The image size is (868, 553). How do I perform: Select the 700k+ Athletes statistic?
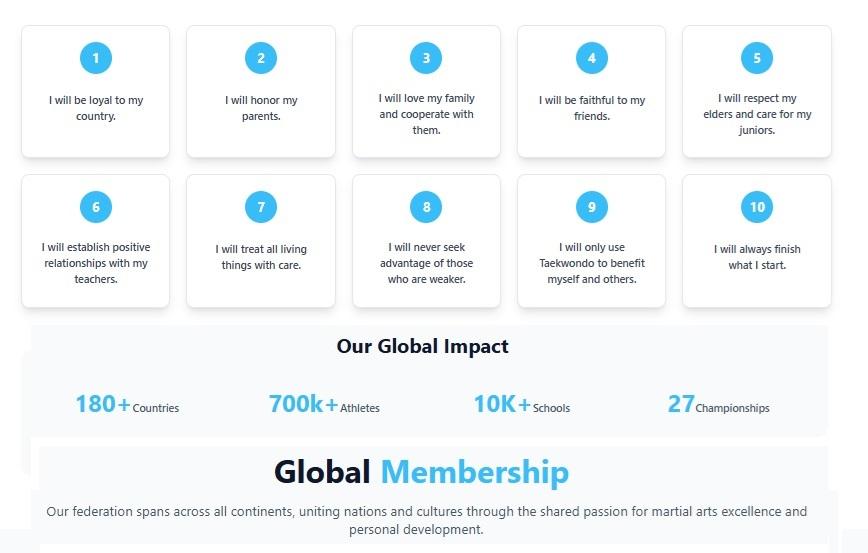[x=324, y=405]
